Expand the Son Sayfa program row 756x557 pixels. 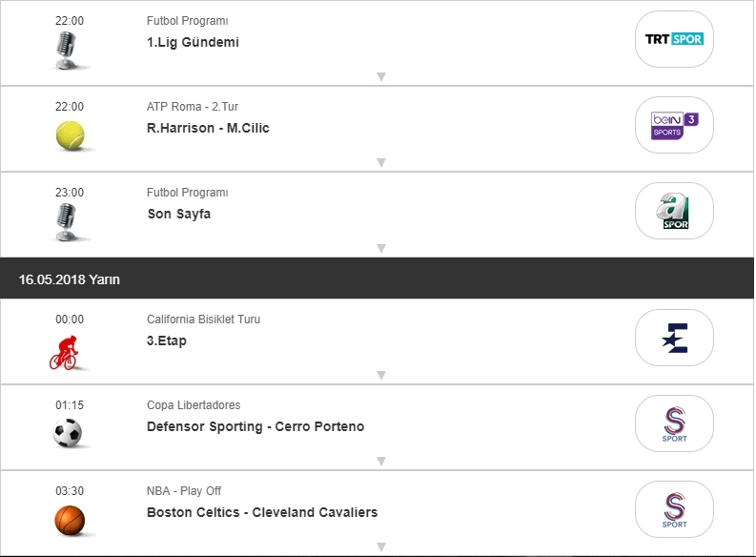pyautogui.click(x=380, y=248)
